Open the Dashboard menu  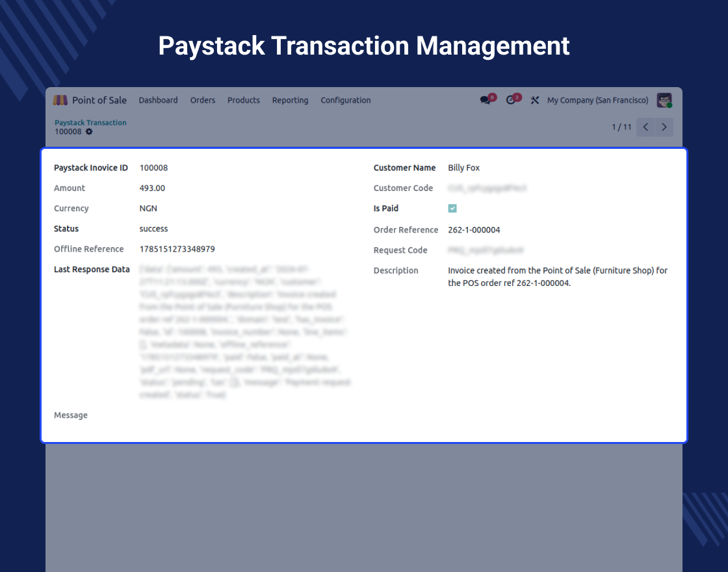click(x=159, y=100)
